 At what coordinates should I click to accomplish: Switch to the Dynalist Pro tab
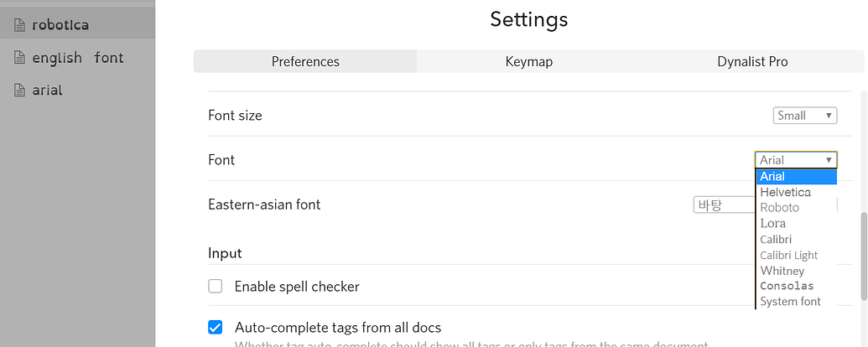tap(752, 61)
